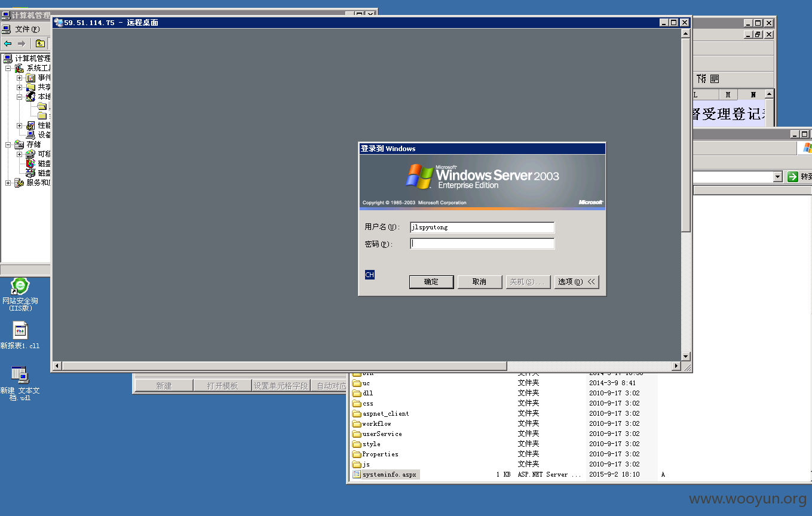Click the remote desktop horizontal scrollbar left arrow
Screen dimensions: 812x516
tap(57, 365)
